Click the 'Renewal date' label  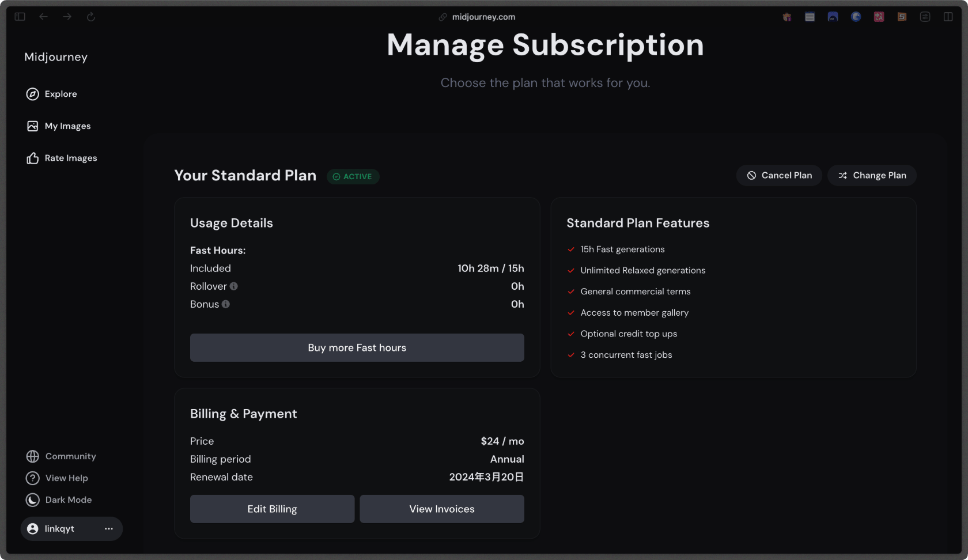[x=222, y=477]
